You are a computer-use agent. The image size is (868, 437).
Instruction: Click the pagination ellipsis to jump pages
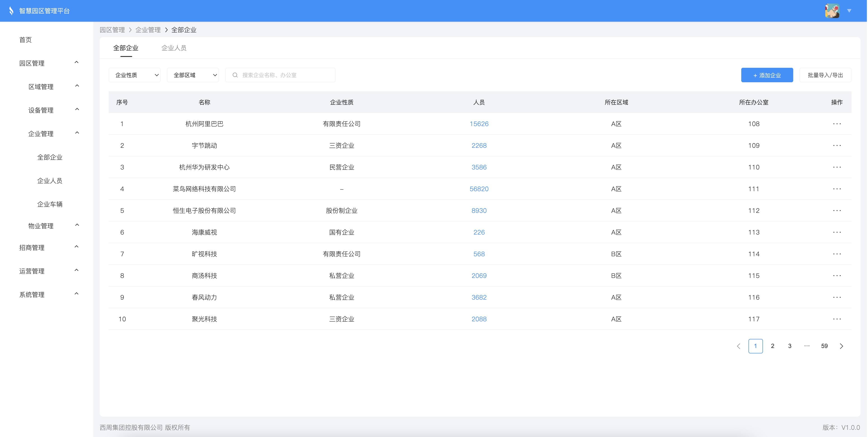(807, 346)
